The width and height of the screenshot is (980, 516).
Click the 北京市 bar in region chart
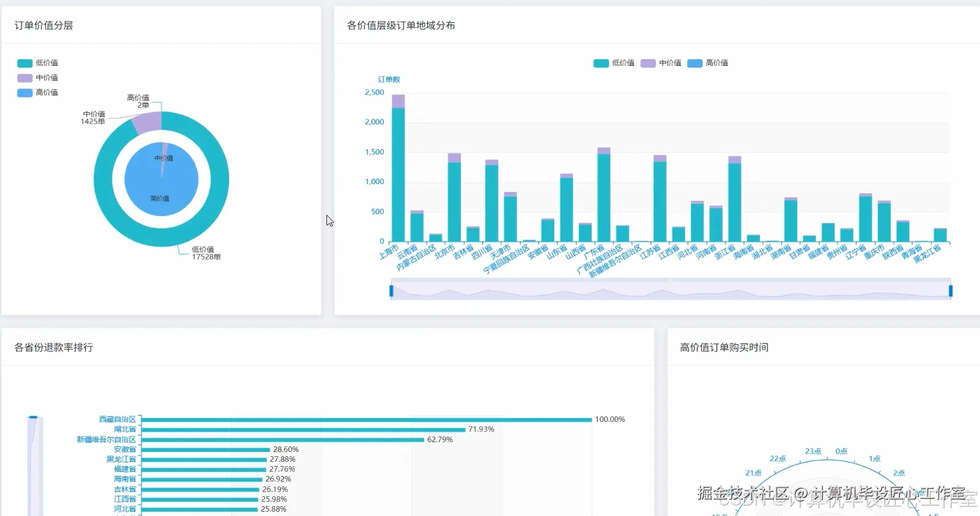[455, 197]
